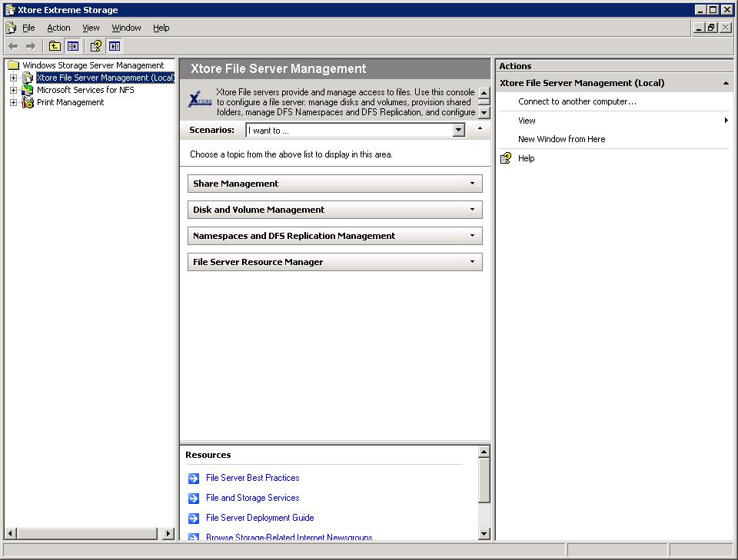This screenshot has height=560, width=738.
Task: Click the File Server Best Practices arrow icon
Action: tap(194, 478)
